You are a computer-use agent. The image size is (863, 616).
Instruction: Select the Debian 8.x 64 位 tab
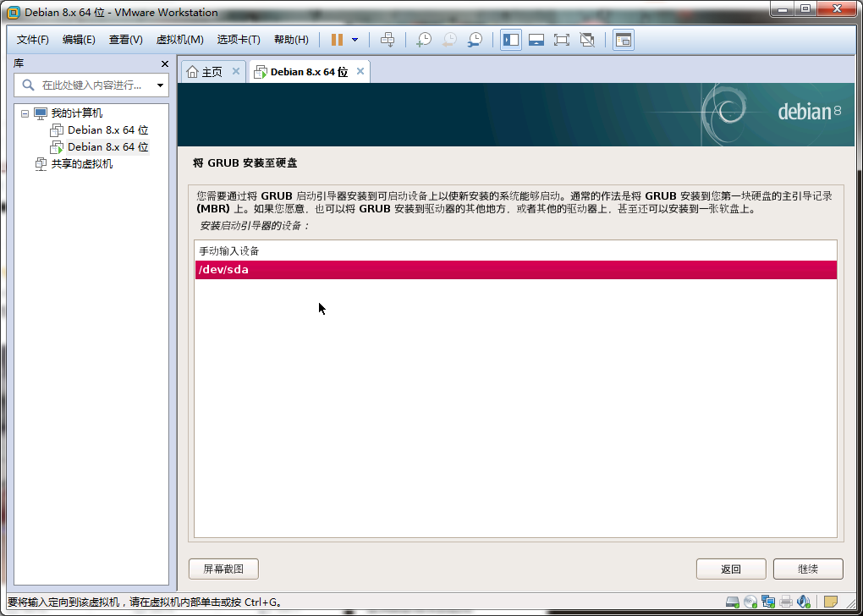click(309, 72)
